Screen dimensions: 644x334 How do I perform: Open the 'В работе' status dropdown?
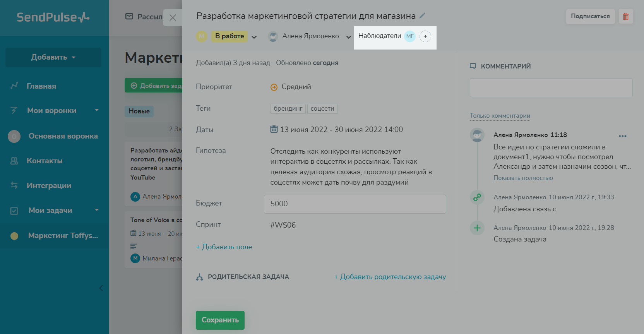click(254, 37)
